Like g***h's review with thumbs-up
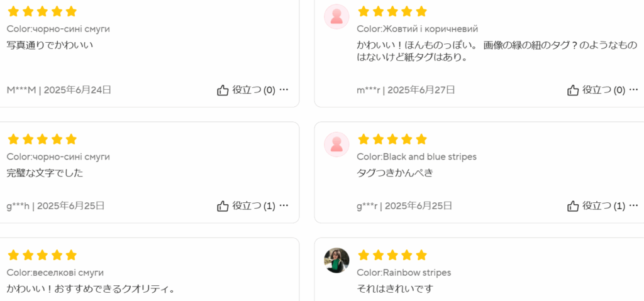 pos(223,205)
